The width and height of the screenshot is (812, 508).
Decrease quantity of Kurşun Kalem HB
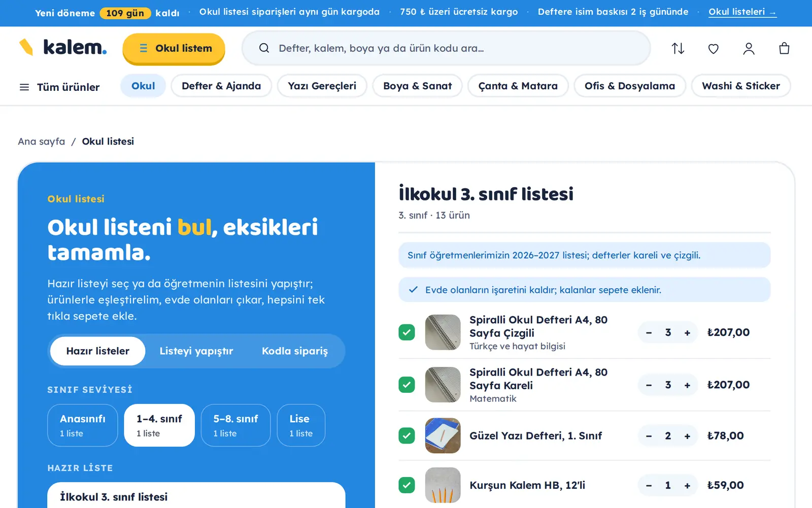click(649, 485)
